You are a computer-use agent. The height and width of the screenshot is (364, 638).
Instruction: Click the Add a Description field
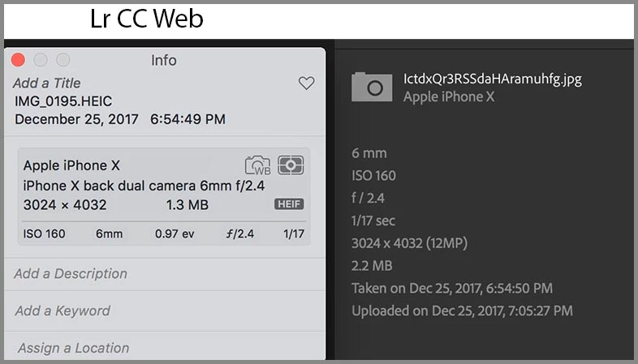coord(71,274)
